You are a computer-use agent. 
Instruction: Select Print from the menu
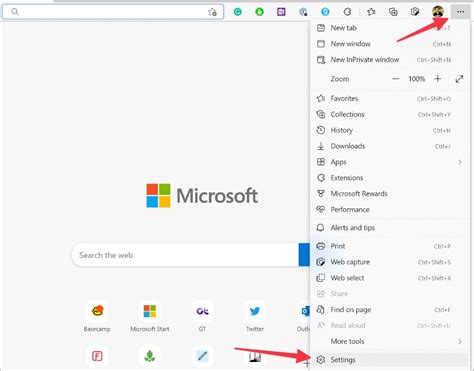pos(390,246)
